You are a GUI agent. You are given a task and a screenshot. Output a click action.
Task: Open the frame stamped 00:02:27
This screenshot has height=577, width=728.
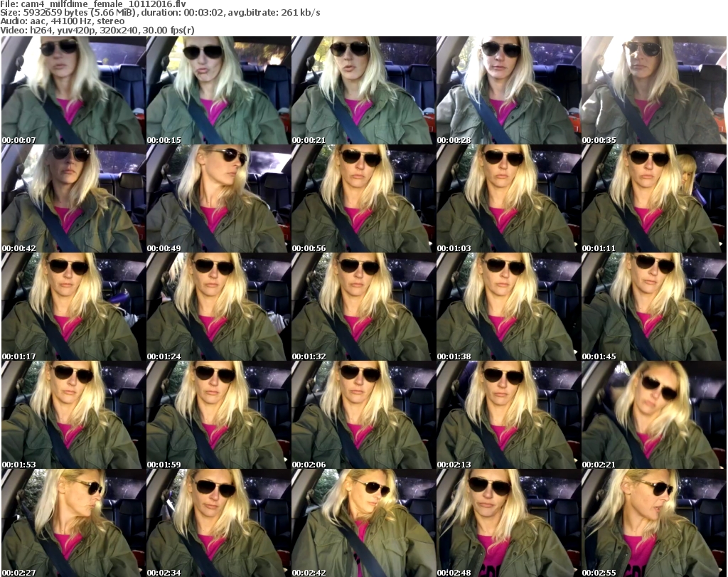click(x=73, y=523)
